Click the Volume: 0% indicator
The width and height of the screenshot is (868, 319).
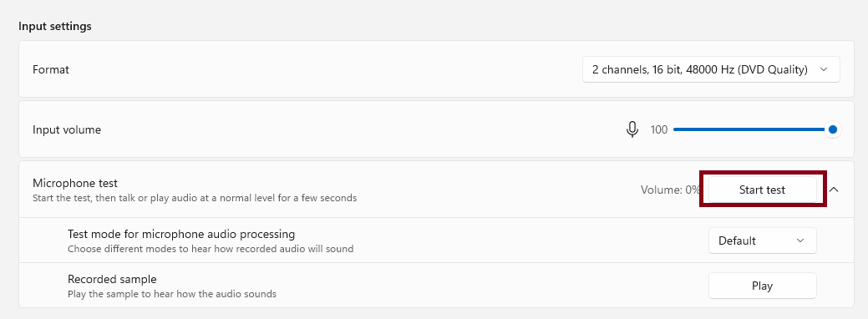pyautogui.click(x=670, y=190)
